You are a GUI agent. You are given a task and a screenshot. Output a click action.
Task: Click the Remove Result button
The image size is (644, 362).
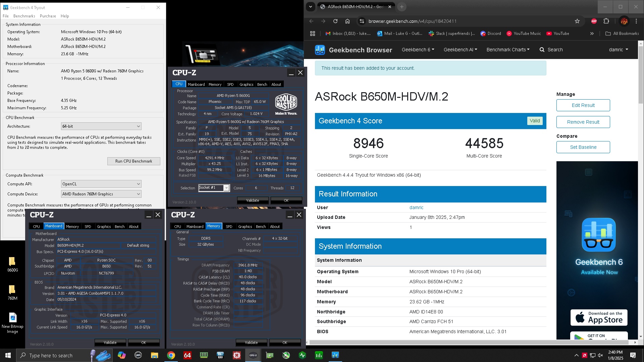coord(583,122)
